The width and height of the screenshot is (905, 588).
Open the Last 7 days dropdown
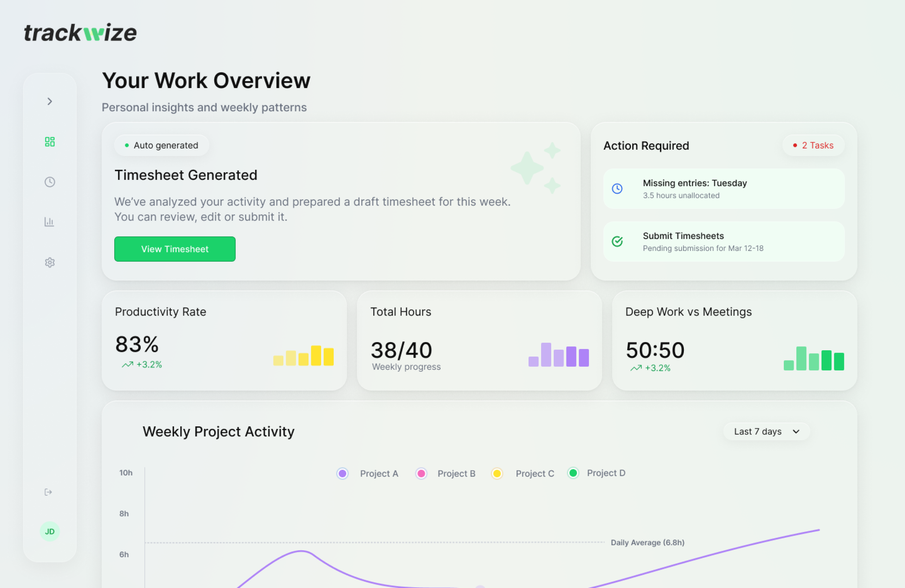tap(766, 432)
